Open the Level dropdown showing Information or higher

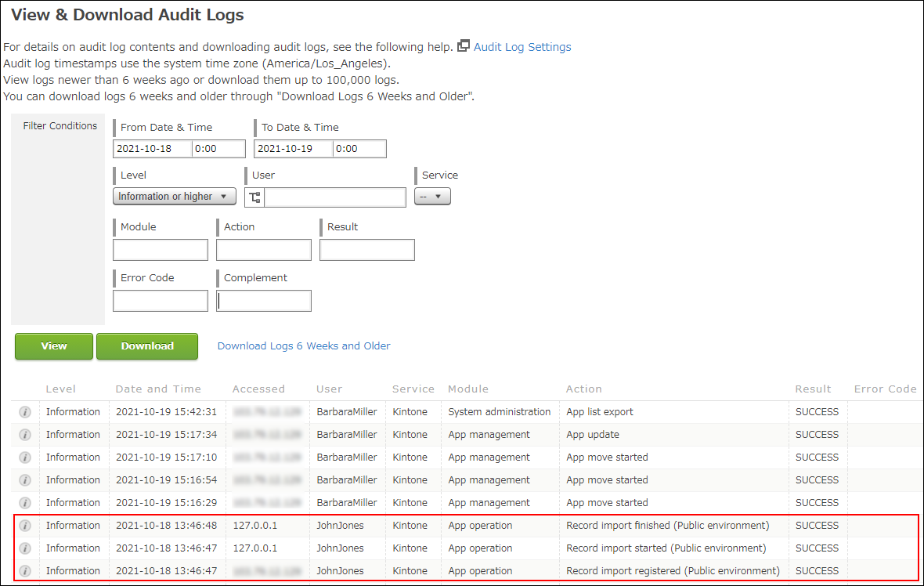pos(174,196)
